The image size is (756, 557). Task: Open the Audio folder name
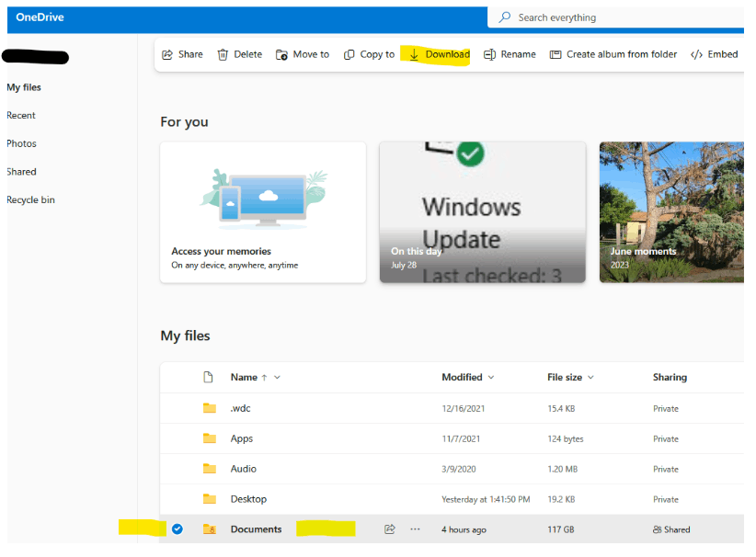pos(244,469)
